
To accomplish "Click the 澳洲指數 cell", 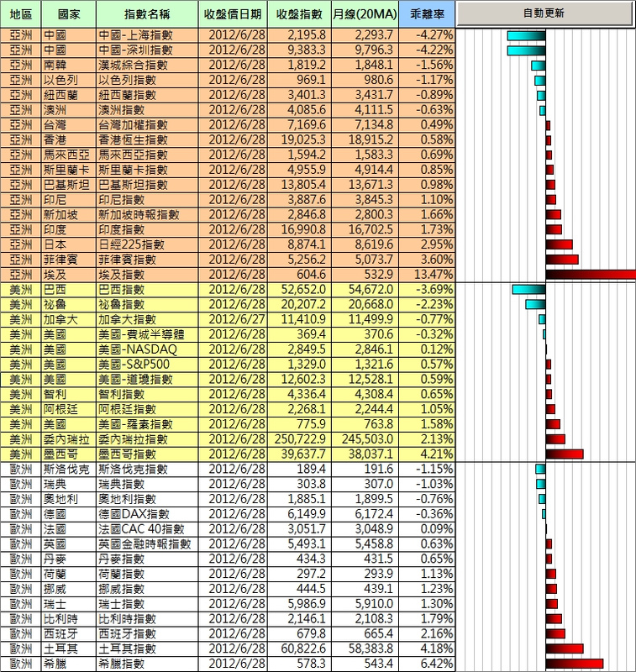I will pyautogui.click(x=147, y=110).
